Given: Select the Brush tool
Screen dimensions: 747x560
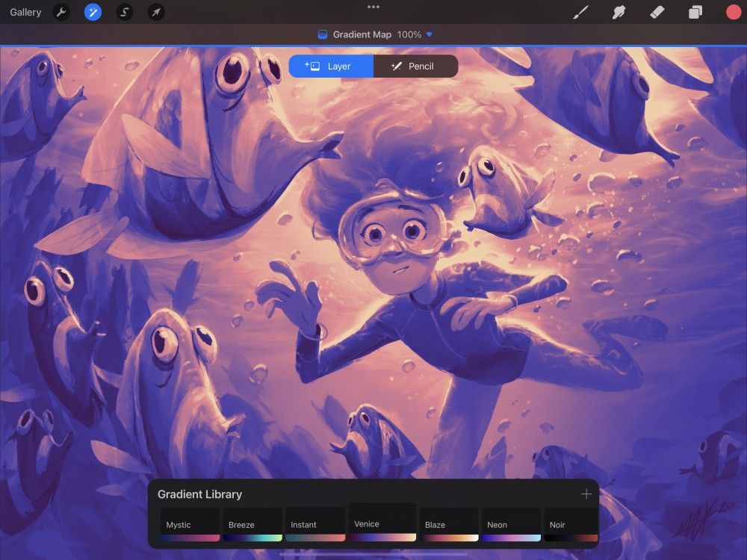Looking at the screenshot, I should pos(580,12).
